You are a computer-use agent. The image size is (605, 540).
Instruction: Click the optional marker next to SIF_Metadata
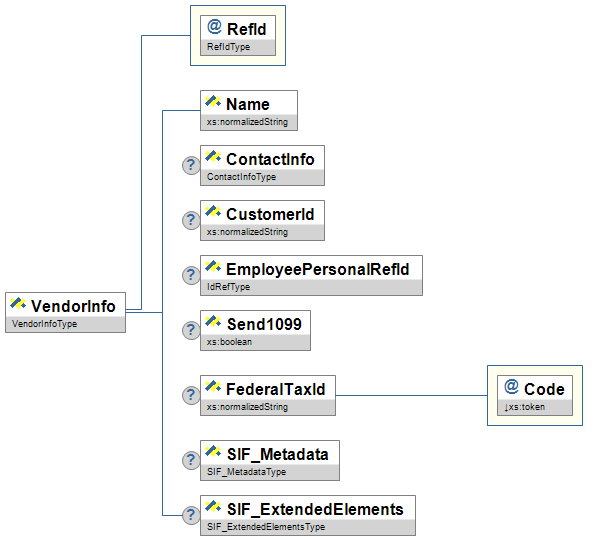[x=190, y=460]
